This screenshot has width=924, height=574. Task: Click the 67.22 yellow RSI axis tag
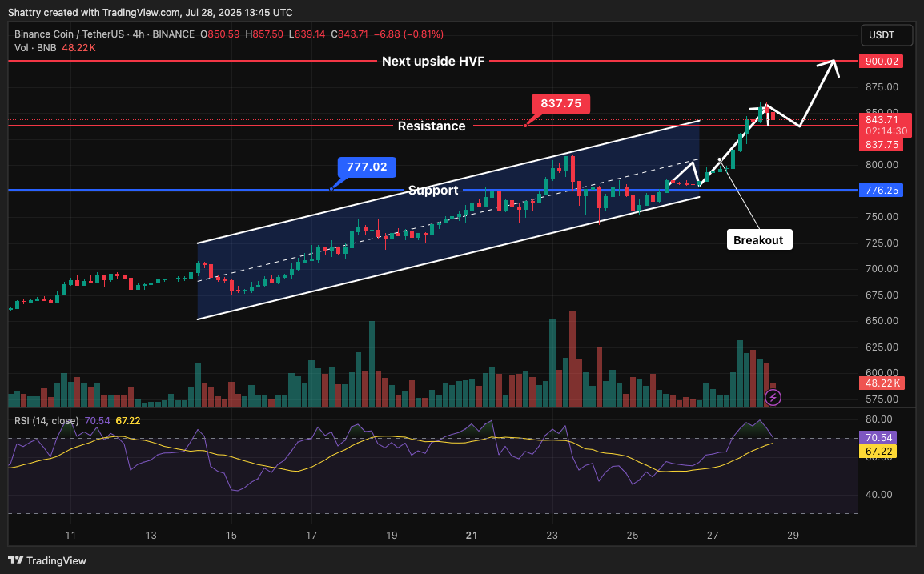[878, 452]
